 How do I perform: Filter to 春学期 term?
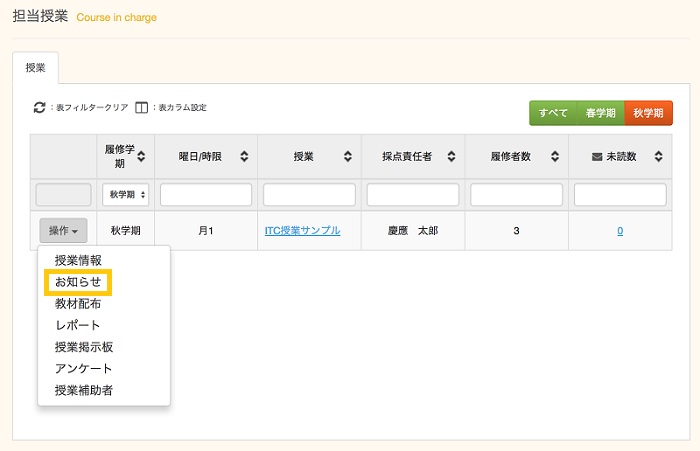(601, 113)
